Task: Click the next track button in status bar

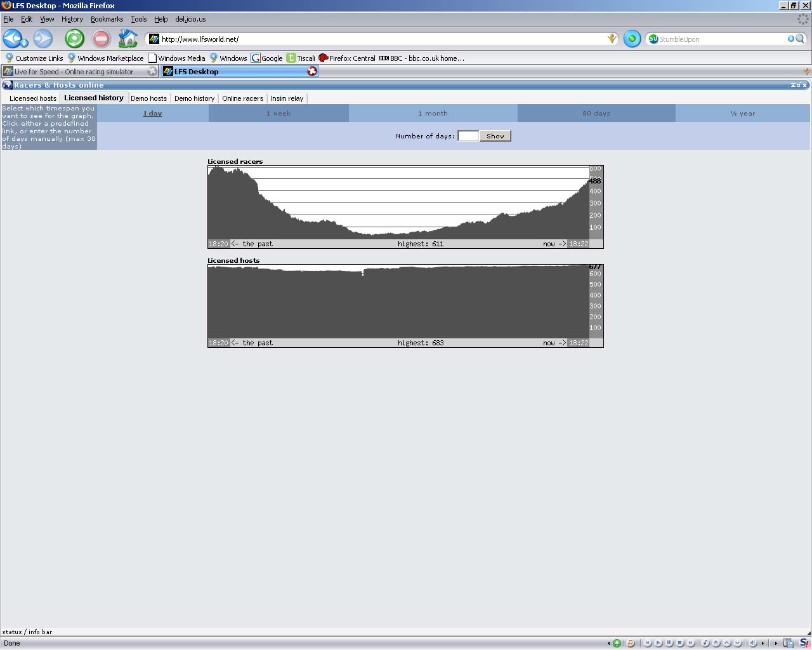Action: (x=691, y=643)
